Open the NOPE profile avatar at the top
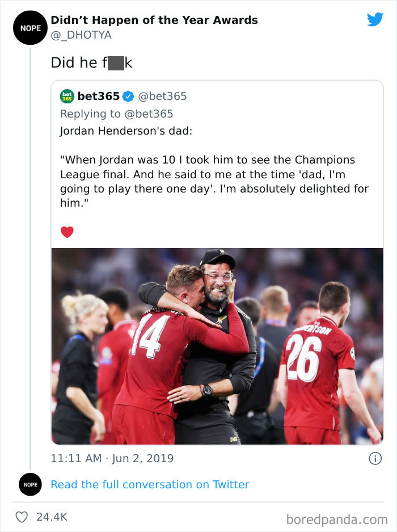 (30, 27)
